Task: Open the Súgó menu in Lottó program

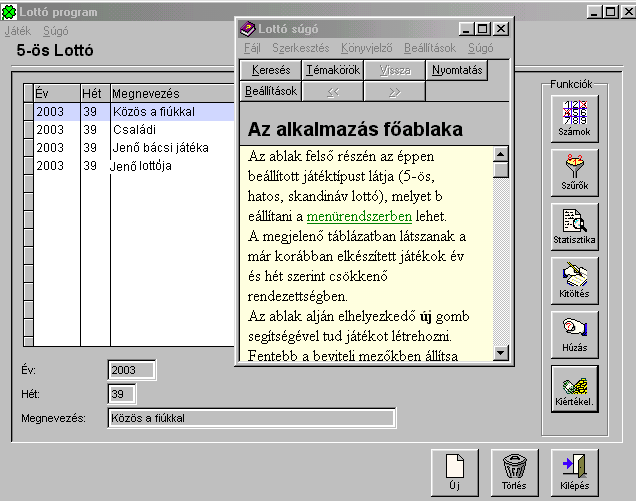Action: [56, 31]
